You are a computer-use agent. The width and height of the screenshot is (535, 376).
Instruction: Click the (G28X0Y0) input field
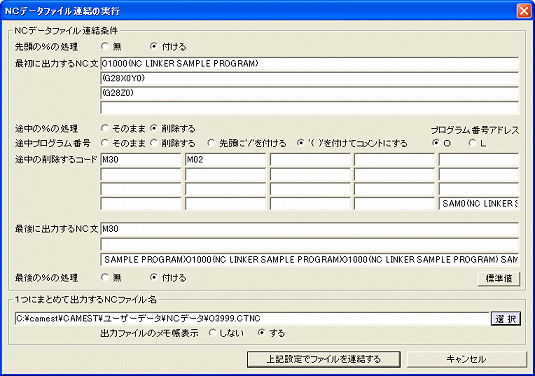click(x=309, y=78)
